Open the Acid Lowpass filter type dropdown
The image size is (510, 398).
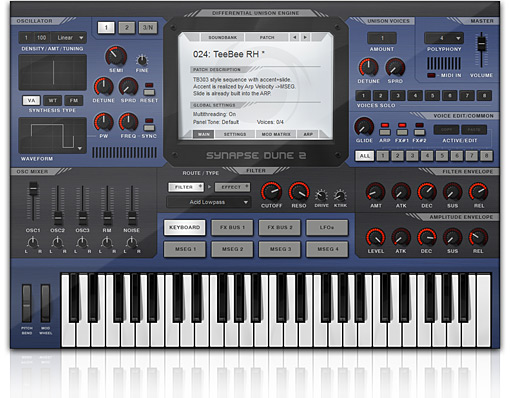tap(209, 202)
